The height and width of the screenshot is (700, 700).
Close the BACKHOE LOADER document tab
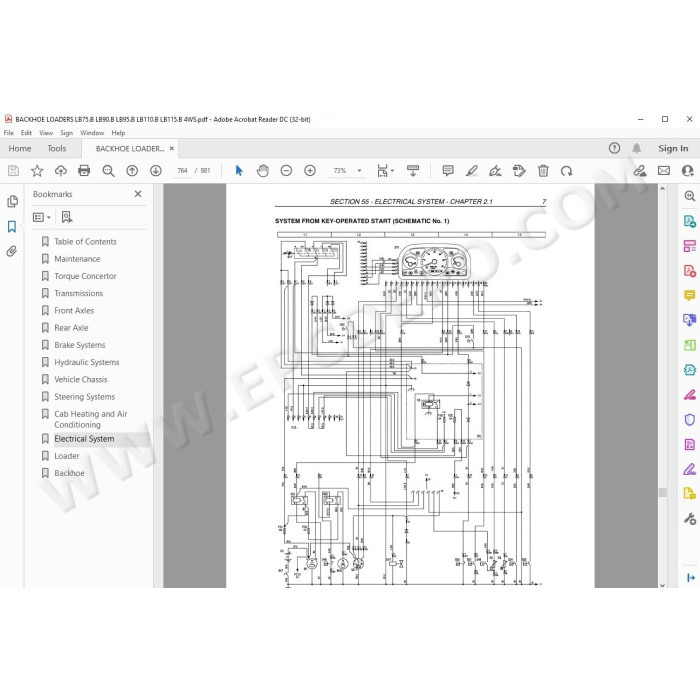[x=171, y=148]
